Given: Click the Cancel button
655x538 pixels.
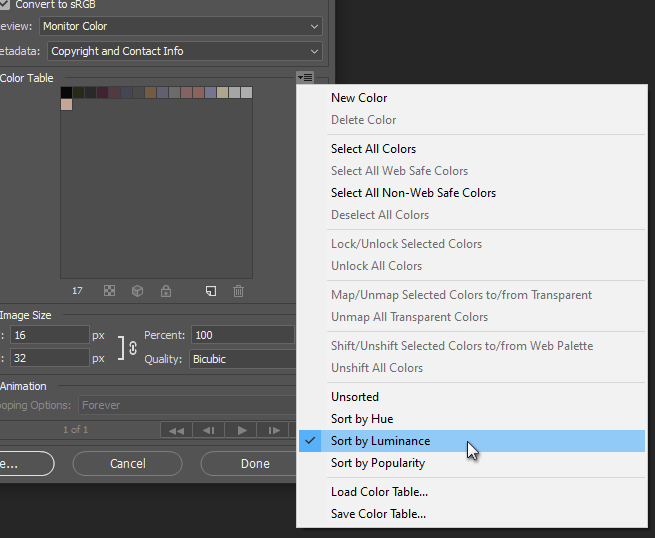Looking at the screenshot, I should click(x=127, y=464).
